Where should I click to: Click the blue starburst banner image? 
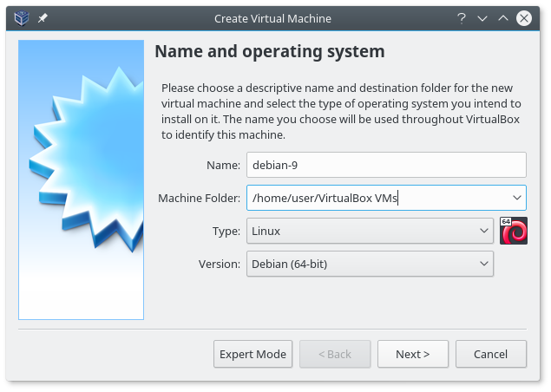click(81, 180)
